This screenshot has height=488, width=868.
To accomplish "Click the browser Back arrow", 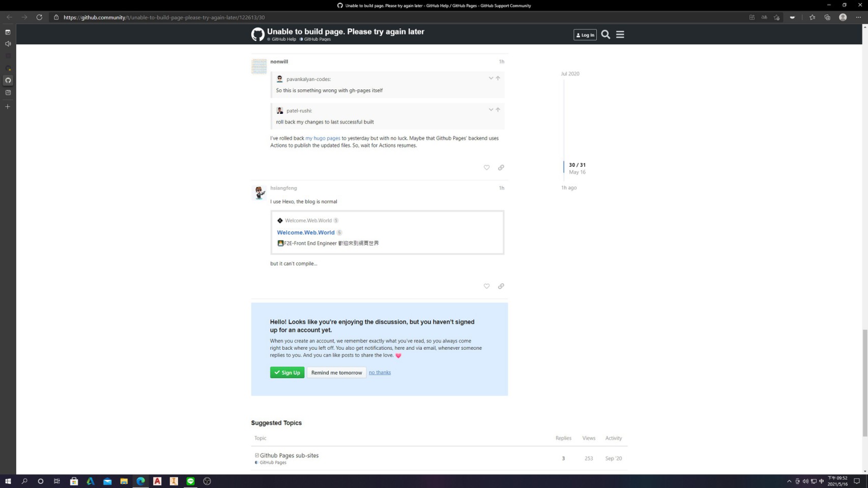I will (x=9, y=17).
